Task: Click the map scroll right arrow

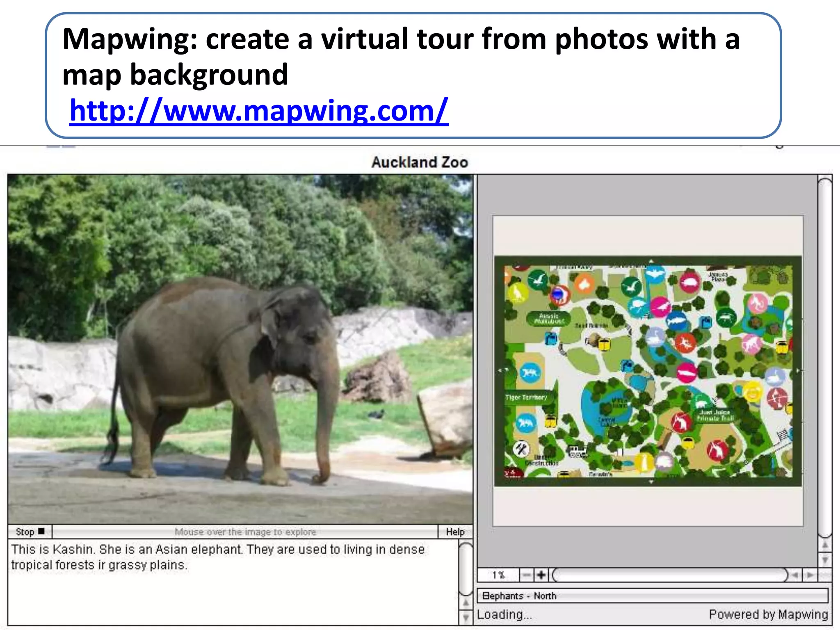Action: coord(810,575)
